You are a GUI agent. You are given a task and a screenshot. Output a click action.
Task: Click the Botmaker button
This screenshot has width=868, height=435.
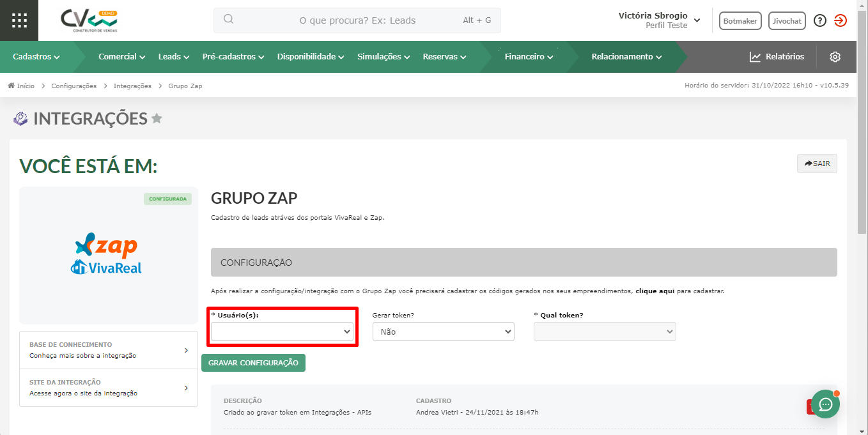point(740,21)
